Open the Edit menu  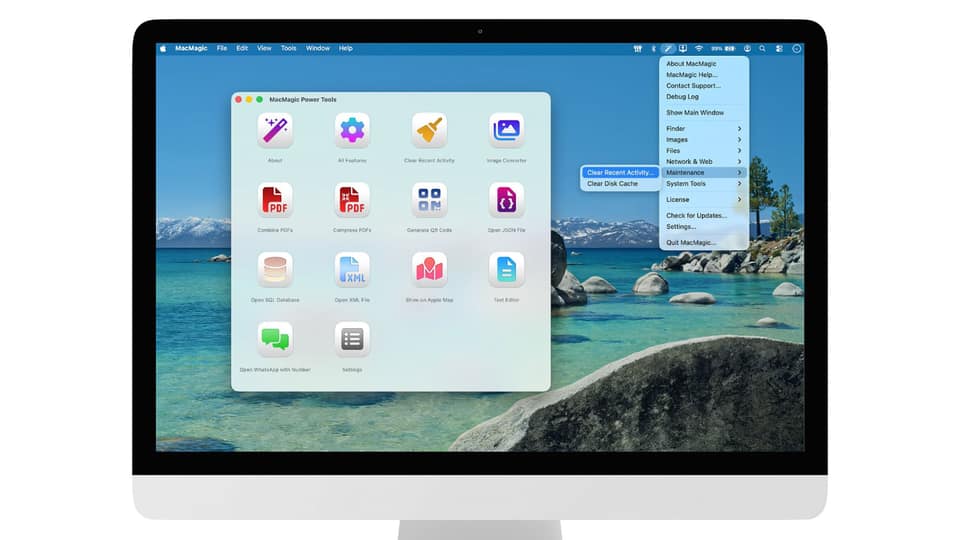tap(242, 48)
